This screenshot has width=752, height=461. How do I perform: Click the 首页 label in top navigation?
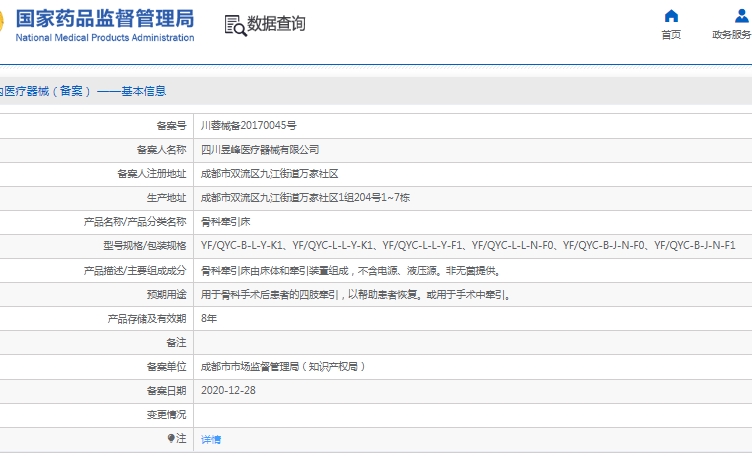click(671, 35)
